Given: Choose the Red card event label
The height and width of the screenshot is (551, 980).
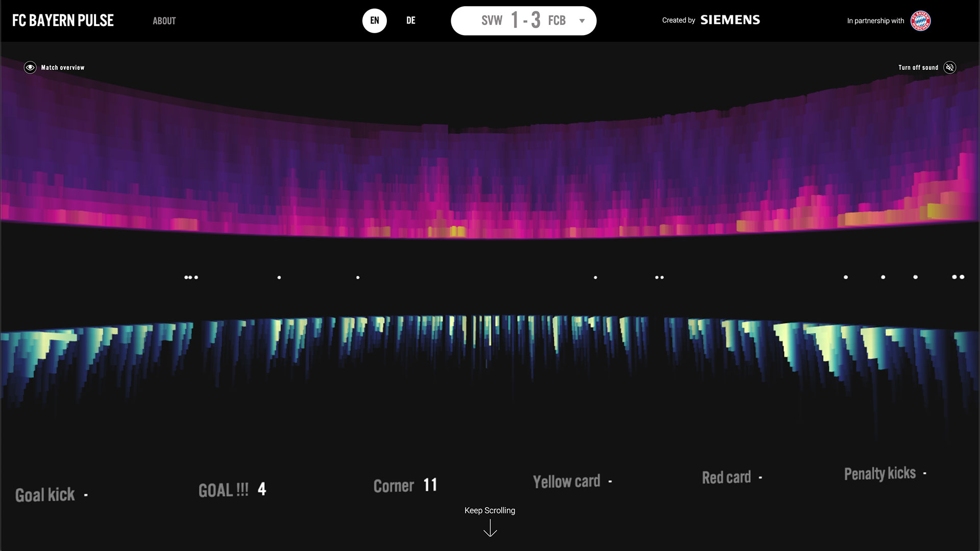Looking at the screenshot, I should [726, 478].
